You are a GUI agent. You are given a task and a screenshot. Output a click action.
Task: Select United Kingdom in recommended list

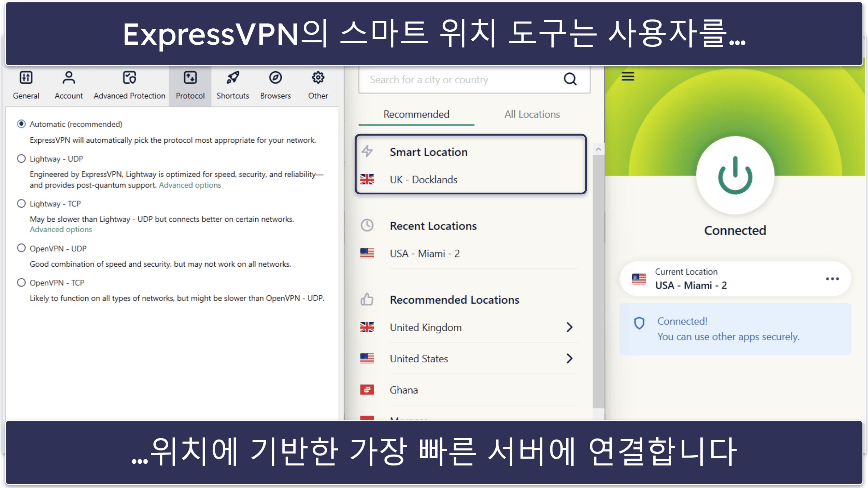[469, 327]
